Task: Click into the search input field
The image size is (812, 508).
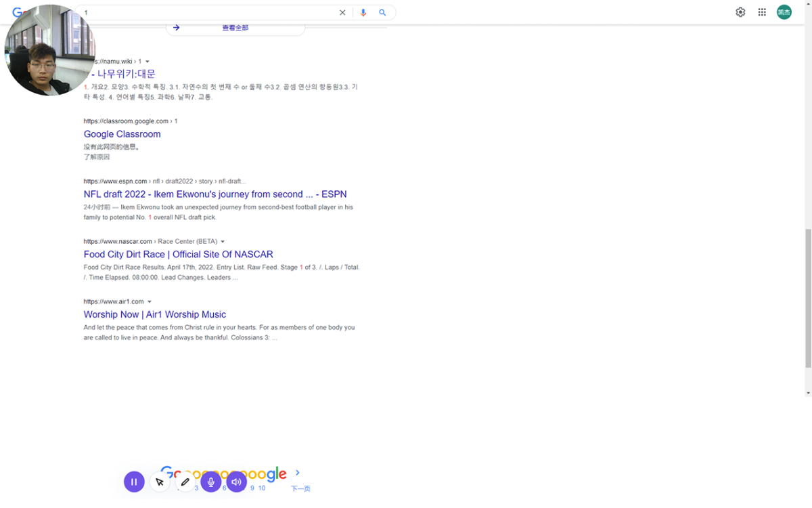Action: point(203,13)
